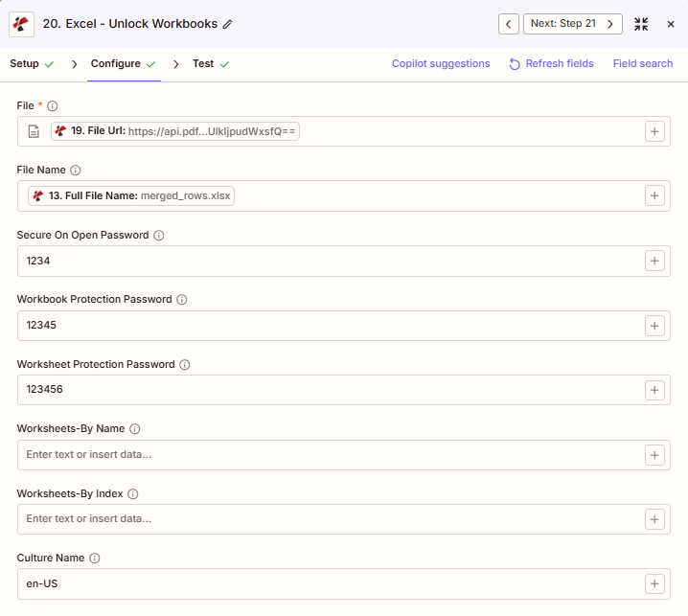688x616 pixels.
Task: Show info for Workbook Protection Password
Action: [182, 300]
